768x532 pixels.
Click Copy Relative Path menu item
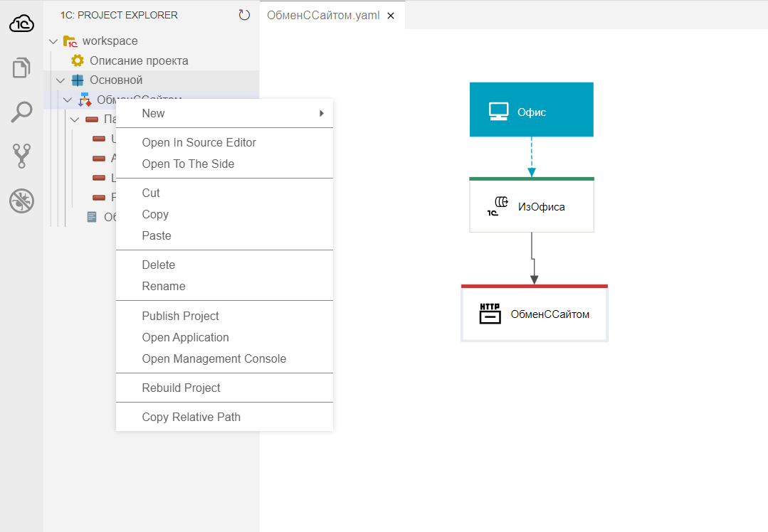coord(191,417)
